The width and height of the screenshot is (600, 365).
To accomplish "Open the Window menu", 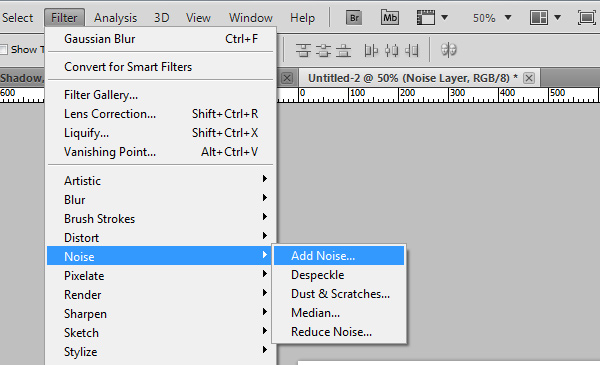I will tap(251, 18).
